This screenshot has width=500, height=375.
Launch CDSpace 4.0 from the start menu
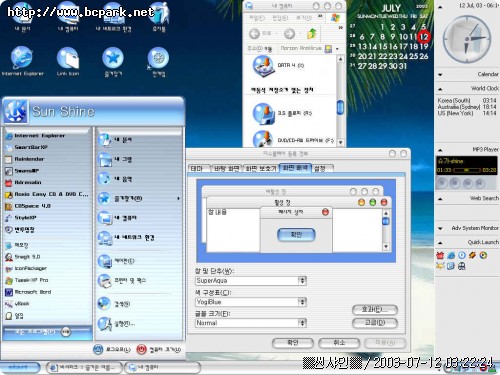click(28, 206)
